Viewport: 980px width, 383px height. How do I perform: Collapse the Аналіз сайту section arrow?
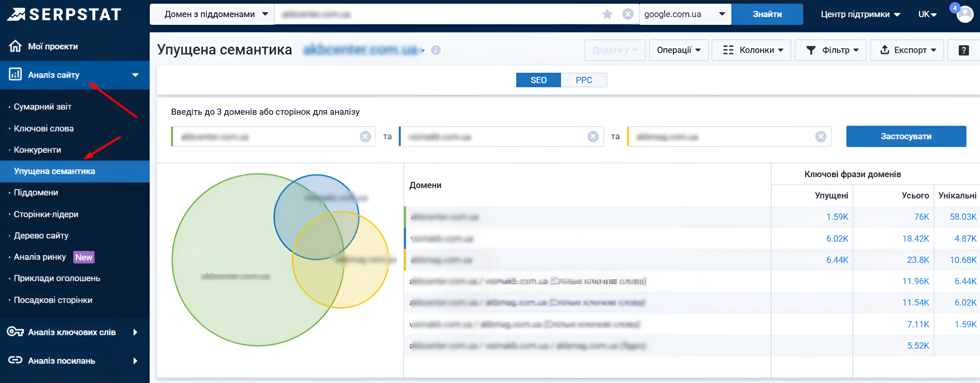coord(135,75)
